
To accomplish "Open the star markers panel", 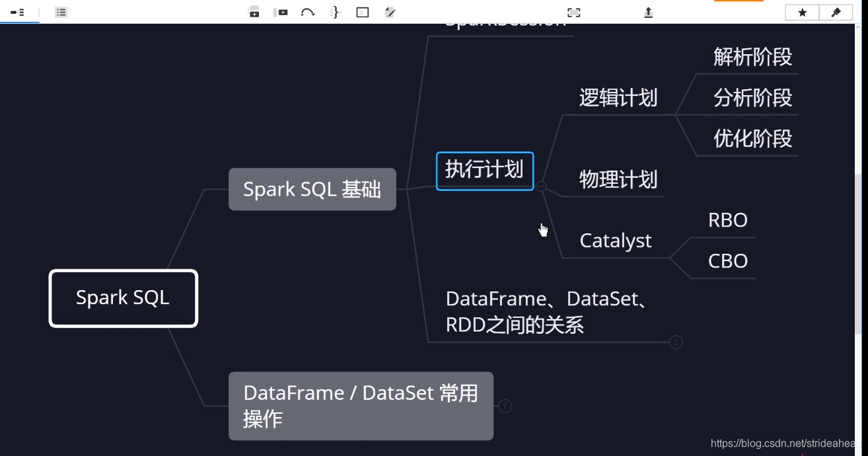I will click(x=802, y=13).
